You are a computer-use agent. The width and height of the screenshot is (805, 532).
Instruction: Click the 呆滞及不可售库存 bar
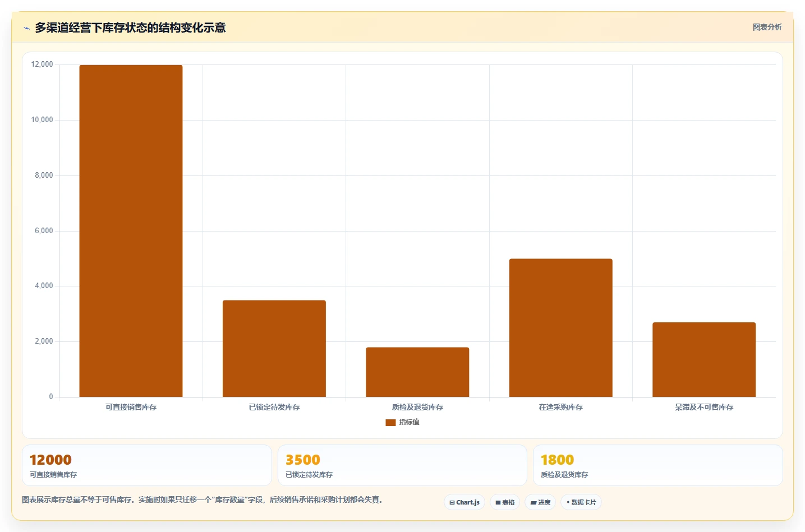[x=704, y=360]
